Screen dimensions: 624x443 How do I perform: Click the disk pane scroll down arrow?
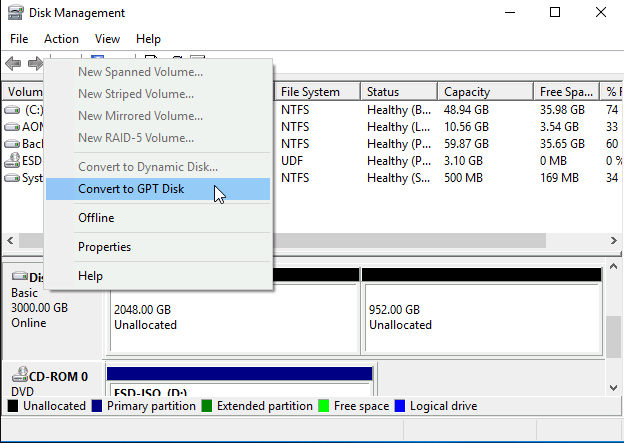click(x=613, y=387)
